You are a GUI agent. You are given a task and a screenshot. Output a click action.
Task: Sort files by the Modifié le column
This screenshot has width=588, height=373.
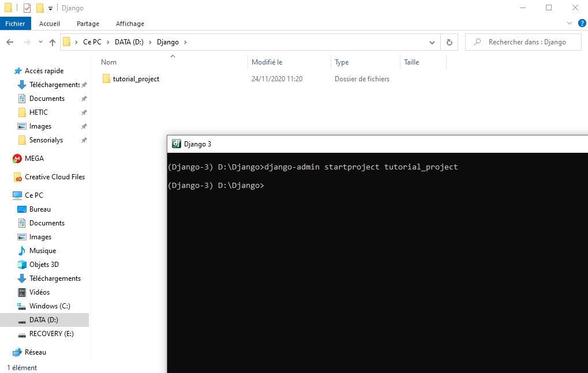267,62
